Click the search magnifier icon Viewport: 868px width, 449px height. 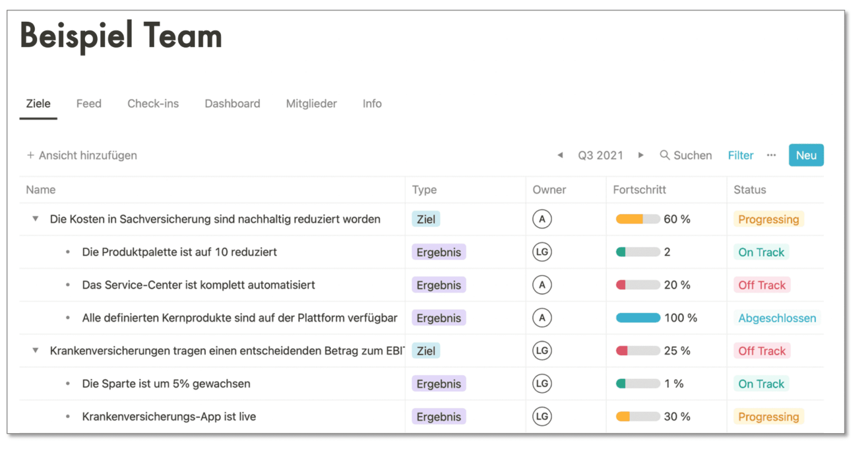[x=665, y=155]
